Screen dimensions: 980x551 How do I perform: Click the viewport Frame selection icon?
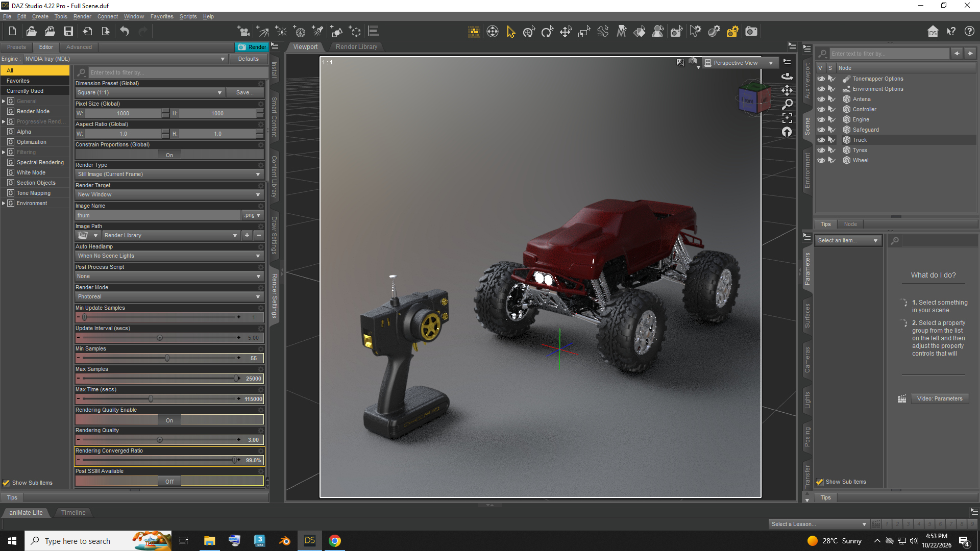click(787, 118)
